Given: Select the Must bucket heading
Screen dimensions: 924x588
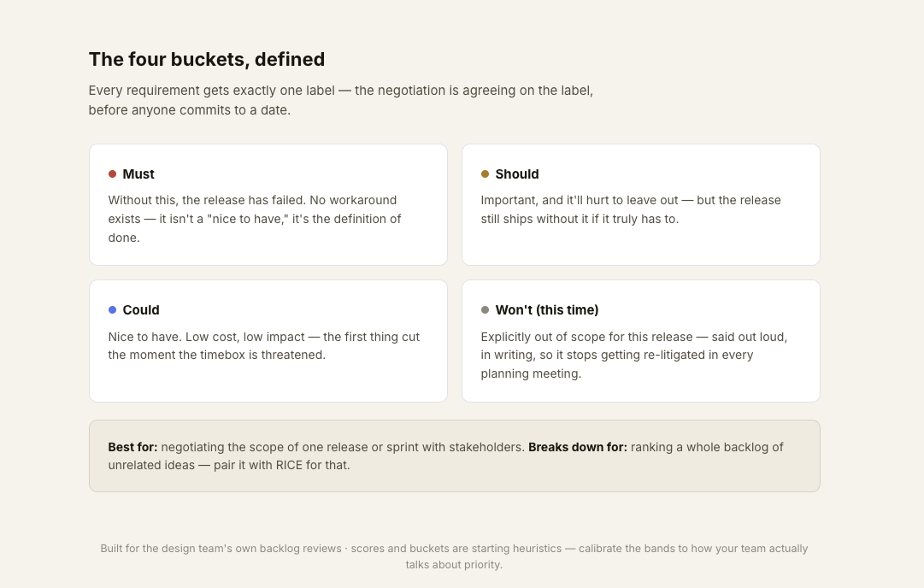Looking at the screenshot, I should [x=138, y=174].
